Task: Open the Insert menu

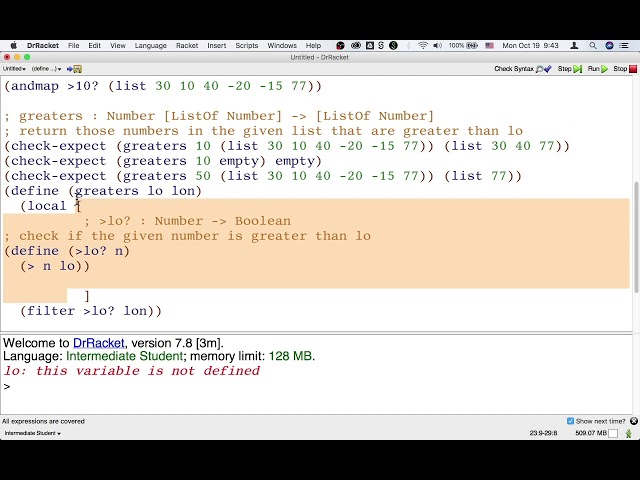Action: tap(216, 45)
